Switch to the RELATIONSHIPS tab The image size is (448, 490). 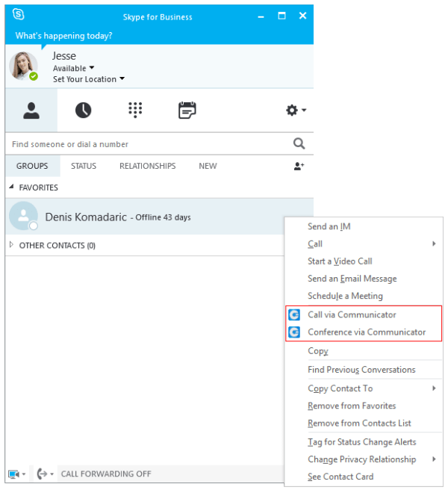coord(147,166)
